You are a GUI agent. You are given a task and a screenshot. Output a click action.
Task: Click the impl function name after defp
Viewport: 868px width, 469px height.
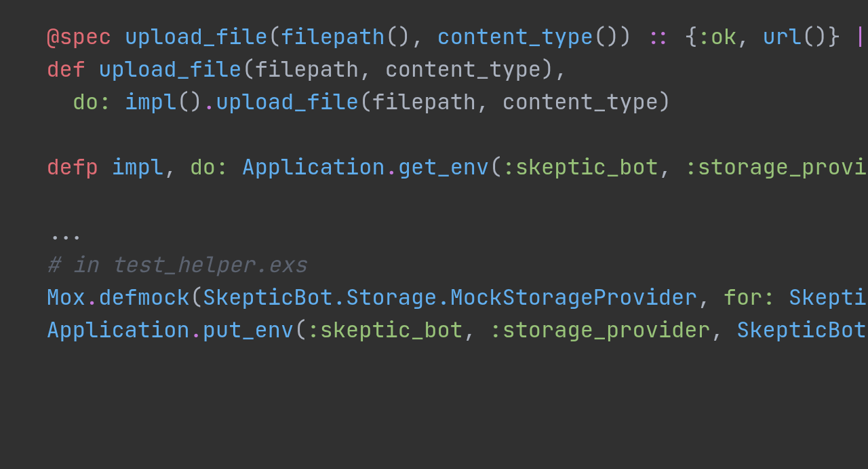138,168
